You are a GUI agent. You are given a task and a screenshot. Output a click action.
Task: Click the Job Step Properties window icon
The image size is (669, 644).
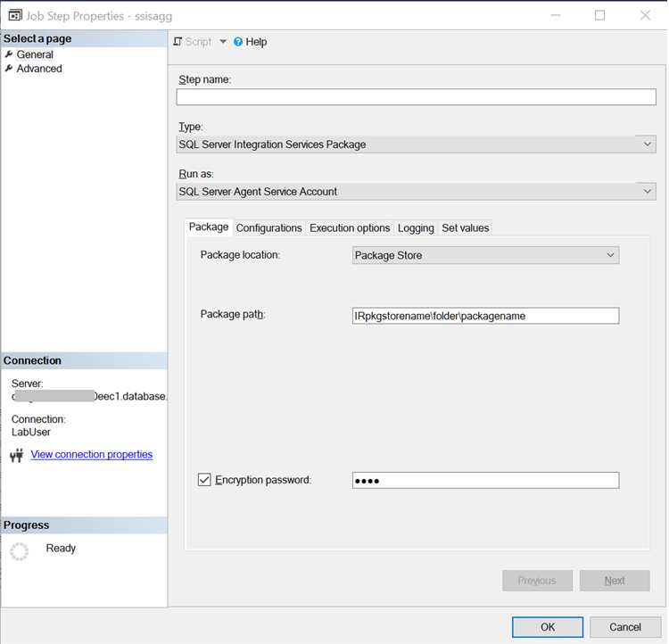(15, 16)
